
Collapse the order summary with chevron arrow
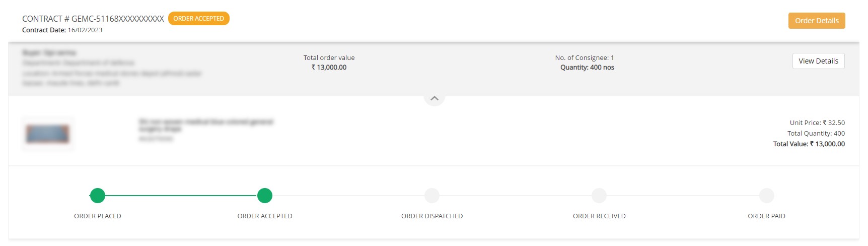coord(435,98)
